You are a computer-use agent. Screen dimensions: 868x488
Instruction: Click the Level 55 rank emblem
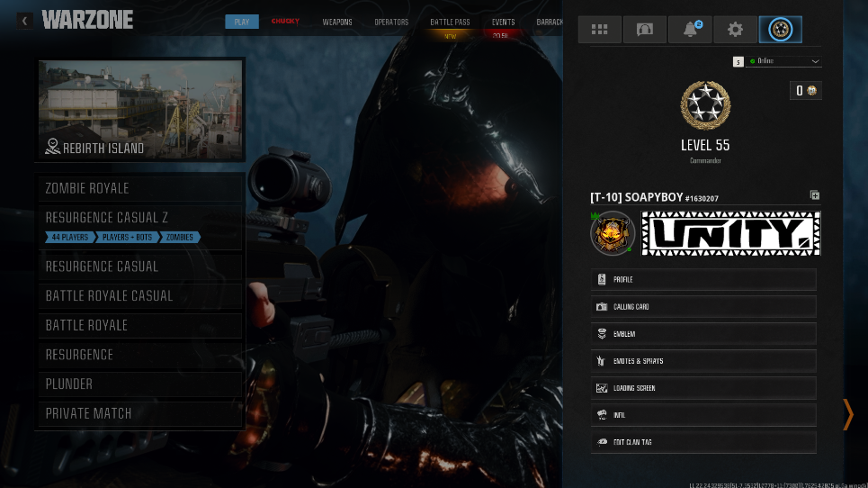tap(705, 105)
